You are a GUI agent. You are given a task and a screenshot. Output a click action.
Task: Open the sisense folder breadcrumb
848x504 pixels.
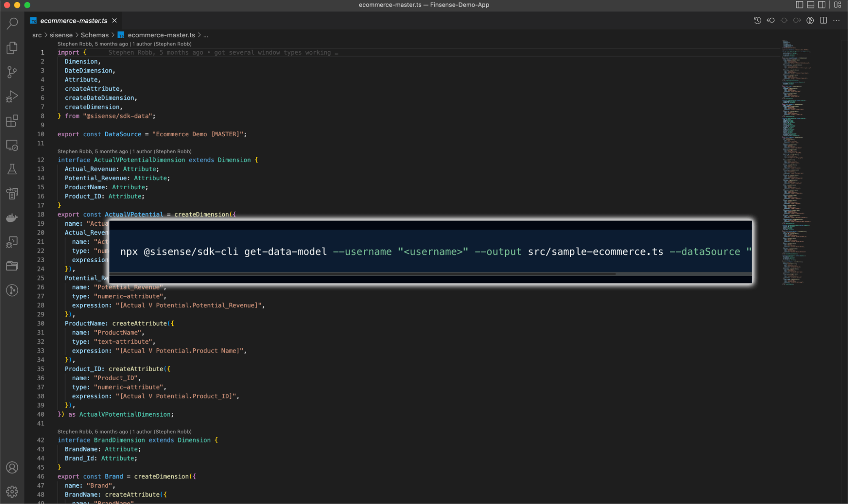[x=61, y=35]
